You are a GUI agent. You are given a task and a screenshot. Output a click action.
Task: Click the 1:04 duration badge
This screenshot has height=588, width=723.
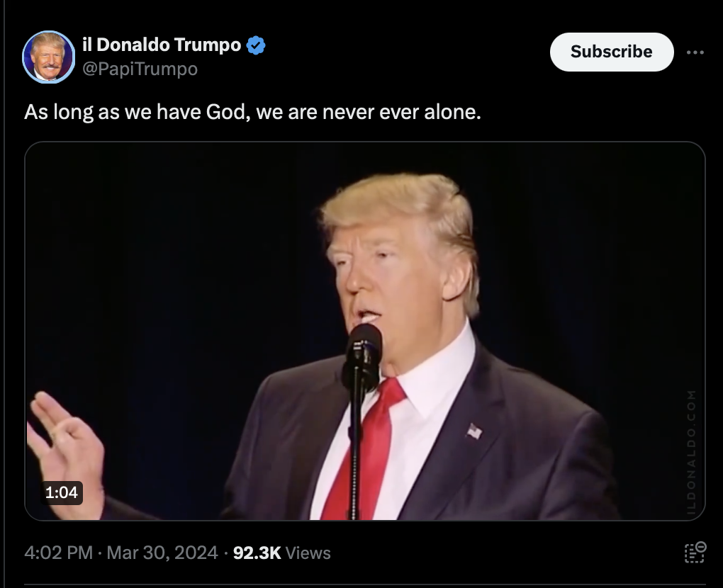(62, 492)
